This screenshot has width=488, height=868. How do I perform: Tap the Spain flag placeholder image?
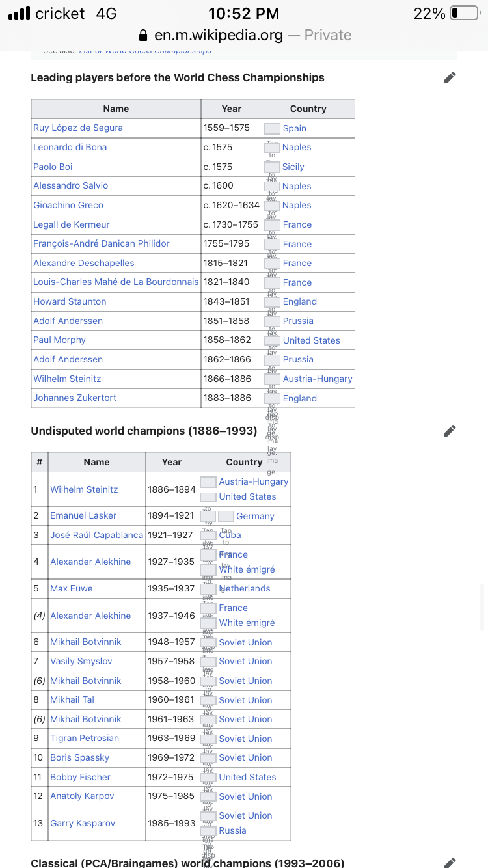(272, 128)
